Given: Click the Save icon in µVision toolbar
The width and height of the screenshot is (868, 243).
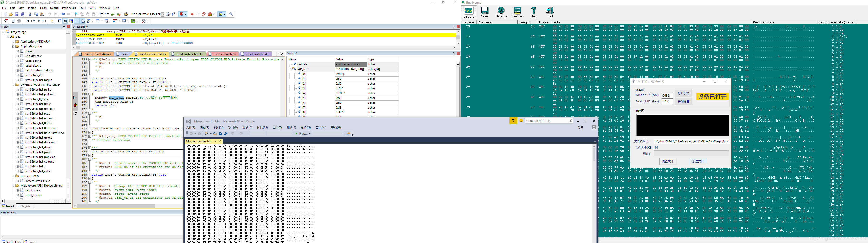Looking at the screenshot, I should (17, 14).
